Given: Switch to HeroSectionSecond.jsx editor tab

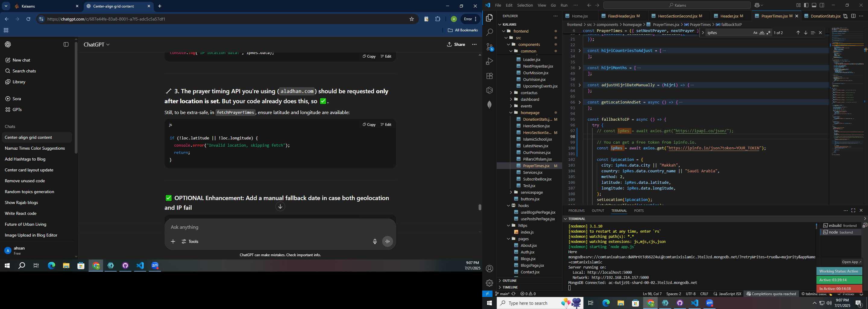Looking at the screenshot, I should pyautogui.click(x=677, y=16).
